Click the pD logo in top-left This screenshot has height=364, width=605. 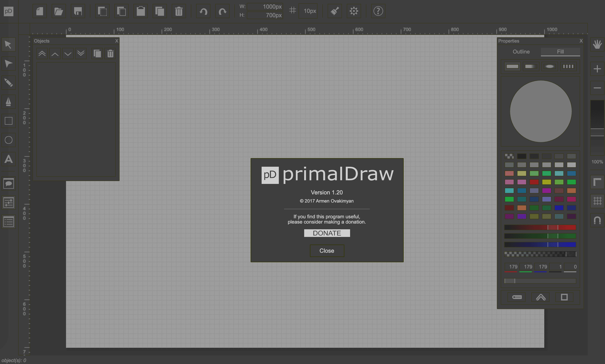point(9,11)
